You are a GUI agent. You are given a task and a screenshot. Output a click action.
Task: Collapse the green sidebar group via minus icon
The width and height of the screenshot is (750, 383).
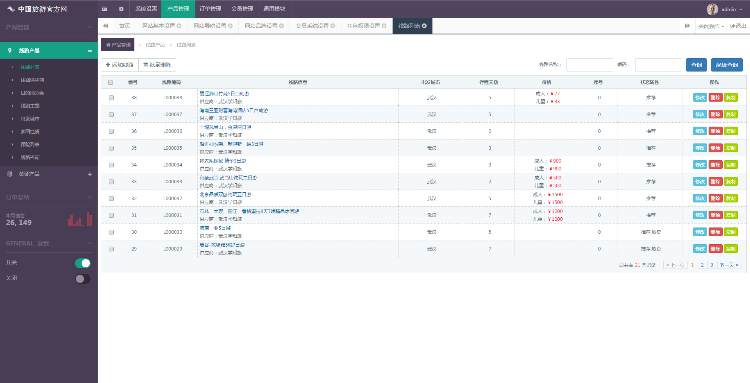point(89,51)
